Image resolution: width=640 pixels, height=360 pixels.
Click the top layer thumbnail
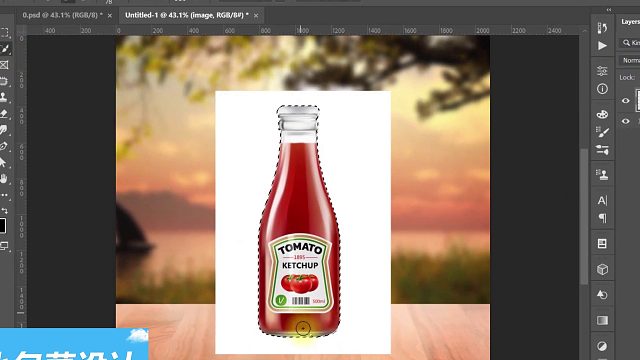click(x=637, y=100)
